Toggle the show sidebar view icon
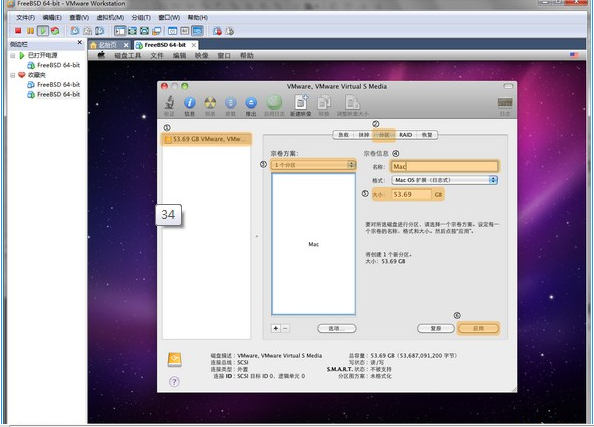Image resolution: width=594 pixels, height=427 pixels. (x=120, y=31)
